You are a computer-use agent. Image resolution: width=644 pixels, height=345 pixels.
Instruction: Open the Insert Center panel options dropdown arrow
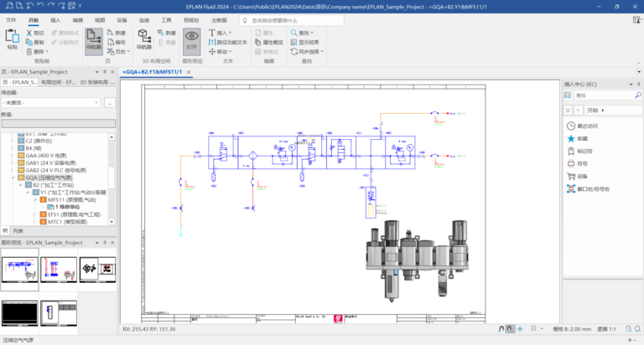click(631, 84)
